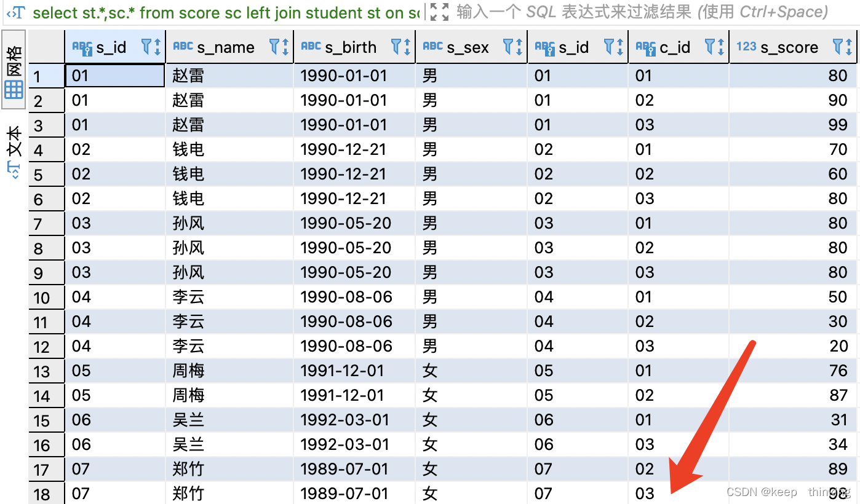The width and height of the screenshot is (860, 504).
Task: Click the 1990-05-20 birth cell in row 7
Action: click(x=355, y=223)
